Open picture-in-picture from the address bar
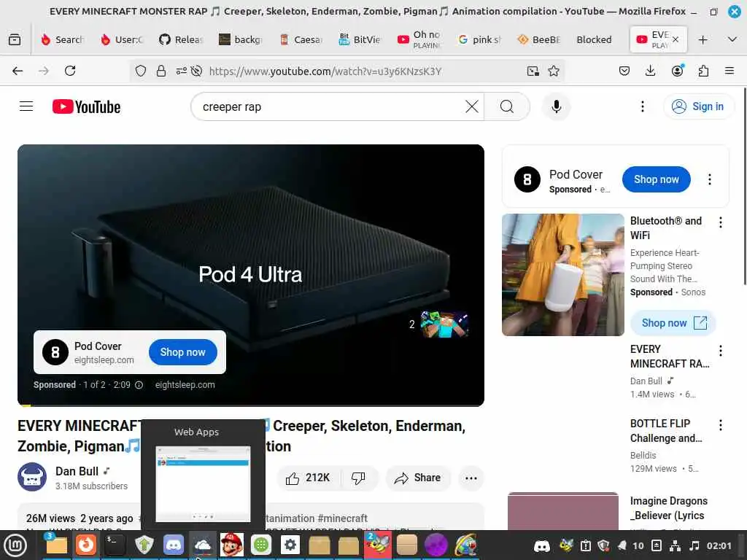 point(533,71)
